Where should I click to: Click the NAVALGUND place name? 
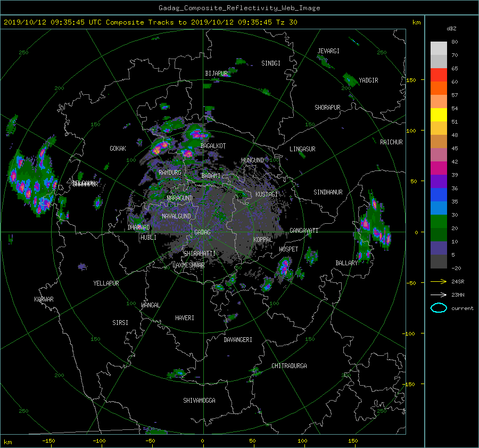point(176,216)
